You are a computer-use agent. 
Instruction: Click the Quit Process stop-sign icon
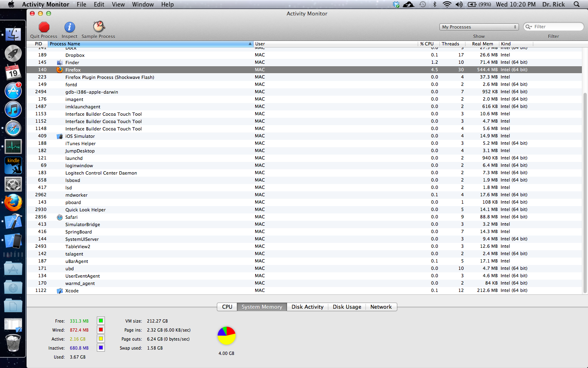(44, 27)
